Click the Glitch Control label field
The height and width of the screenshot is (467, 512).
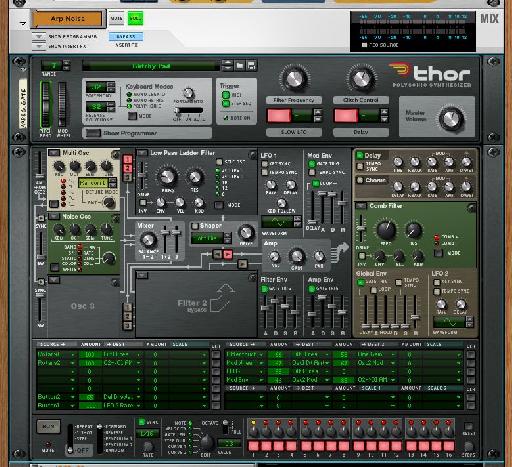tap(361, 100)
